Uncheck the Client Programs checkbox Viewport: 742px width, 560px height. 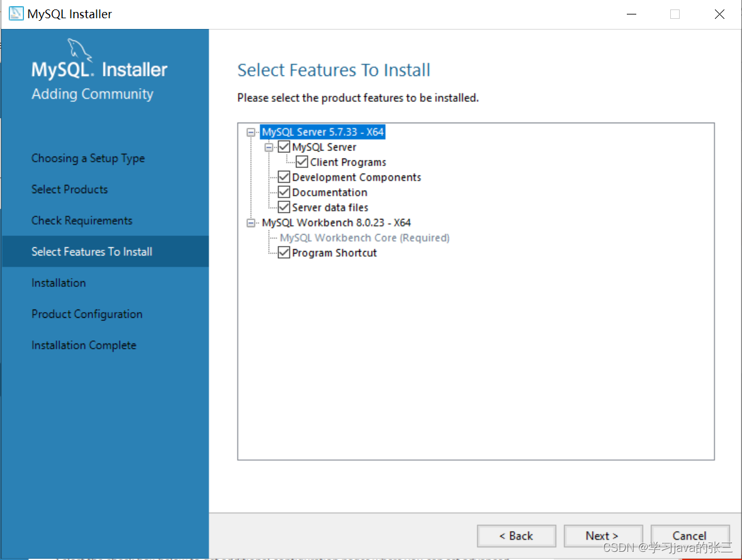coord(302,162)
